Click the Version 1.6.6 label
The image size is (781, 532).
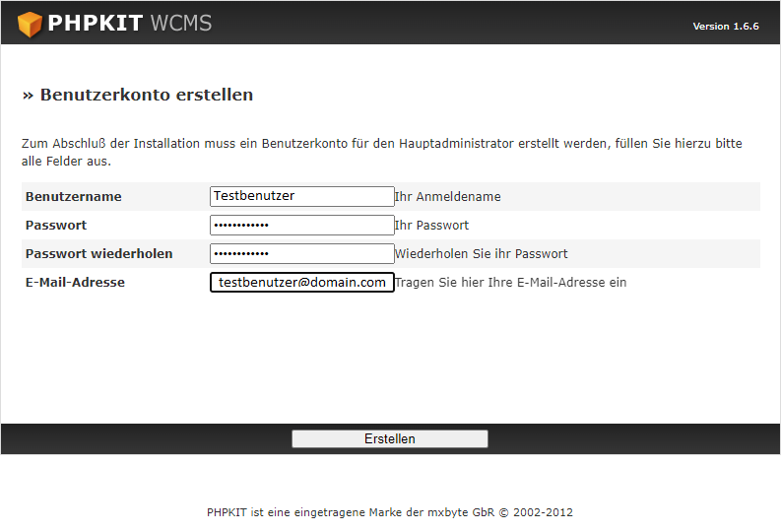(725, 27)
